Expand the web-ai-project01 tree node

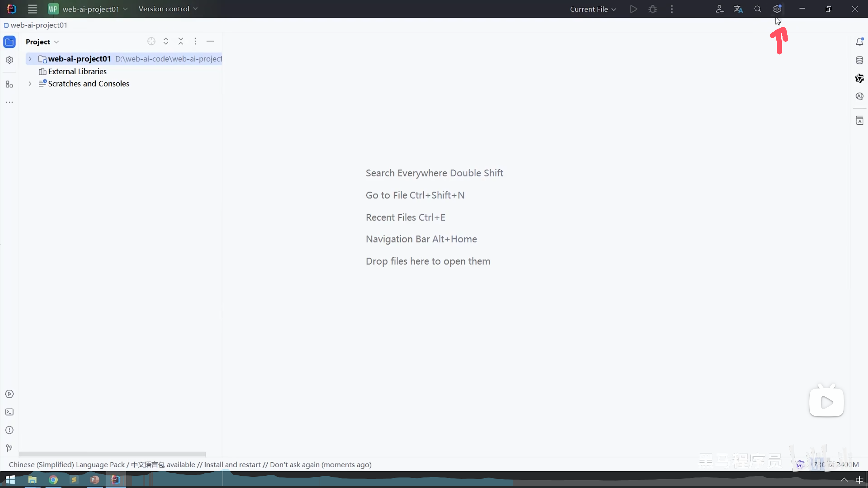click(30, 59)
